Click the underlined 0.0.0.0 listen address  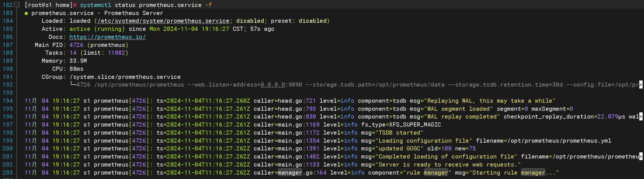coord(273,85)
